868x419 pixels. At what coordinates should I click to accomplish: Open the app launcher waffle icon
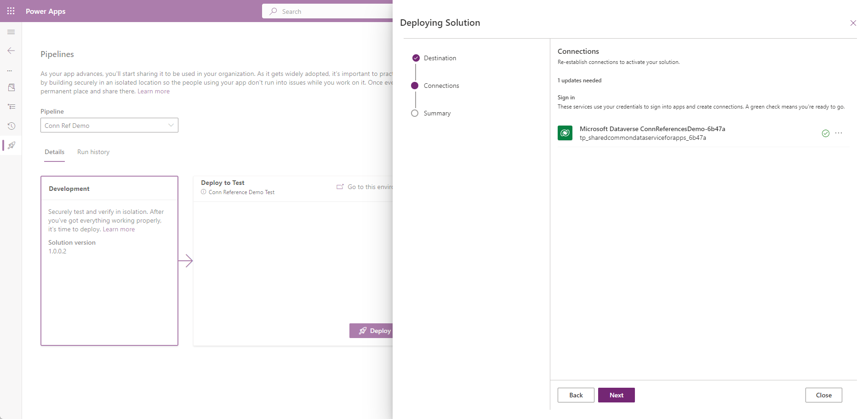[x=11, y=11]
